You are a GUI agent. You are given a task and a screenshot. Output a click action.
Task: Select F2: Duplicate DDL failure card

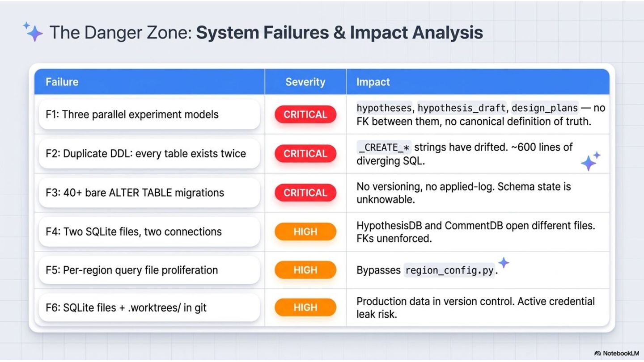[x=149, y=154]
